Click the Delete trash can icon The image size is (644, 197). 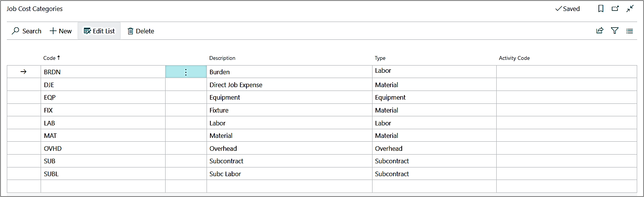click(130, 31)
